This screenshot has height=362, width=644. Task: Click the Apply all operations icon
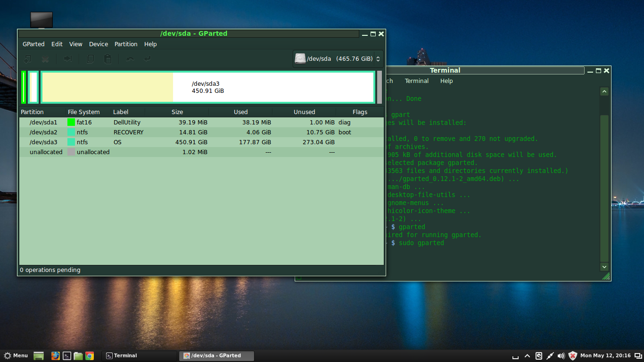click(148, 59)
